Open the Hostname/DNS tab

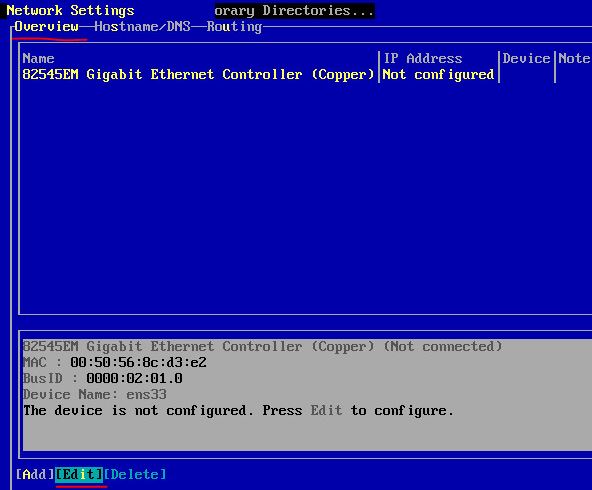click(142, 27)
